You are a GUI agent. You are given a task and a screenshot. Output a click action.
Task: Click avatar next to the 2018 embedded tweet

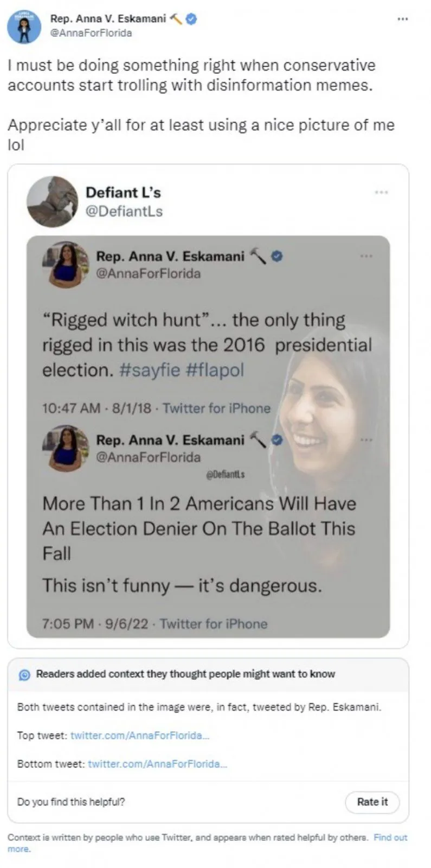tap(67, 264)
